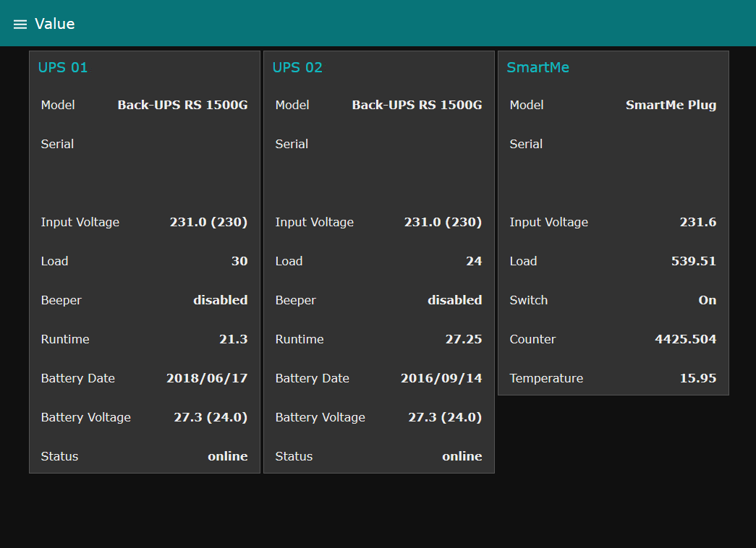Click the SmartMe Switch value On
Screen dimensions: 756x548
coord(707,300)
